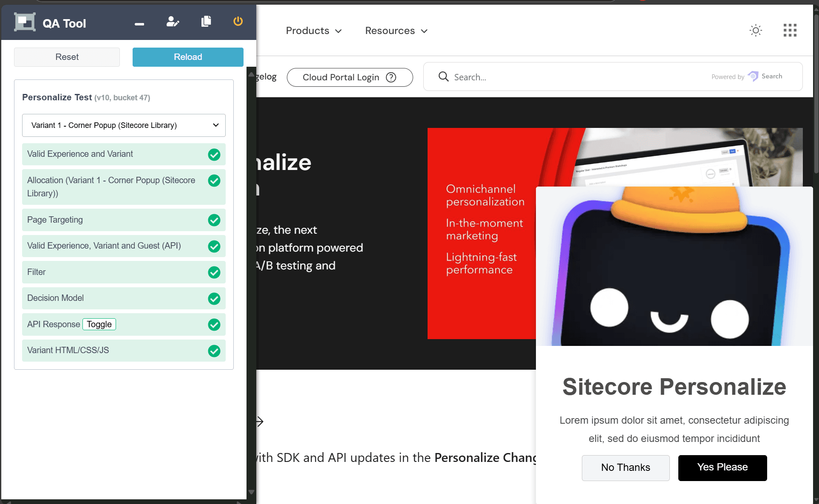Click the help icon in Cloud Portal Login
819x504 pixels.
click(x=391, y=77)
